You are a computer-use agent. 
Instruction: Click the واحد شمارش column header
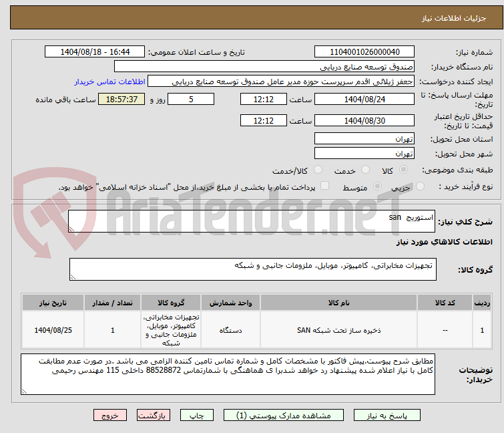(231, 303)
